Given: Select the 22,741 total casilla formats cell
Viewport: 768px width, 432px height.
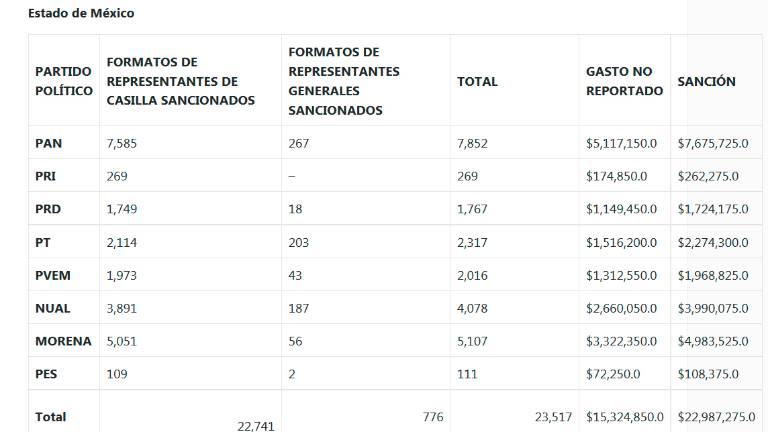Looking at the screenshot, I should pos(255,424).
